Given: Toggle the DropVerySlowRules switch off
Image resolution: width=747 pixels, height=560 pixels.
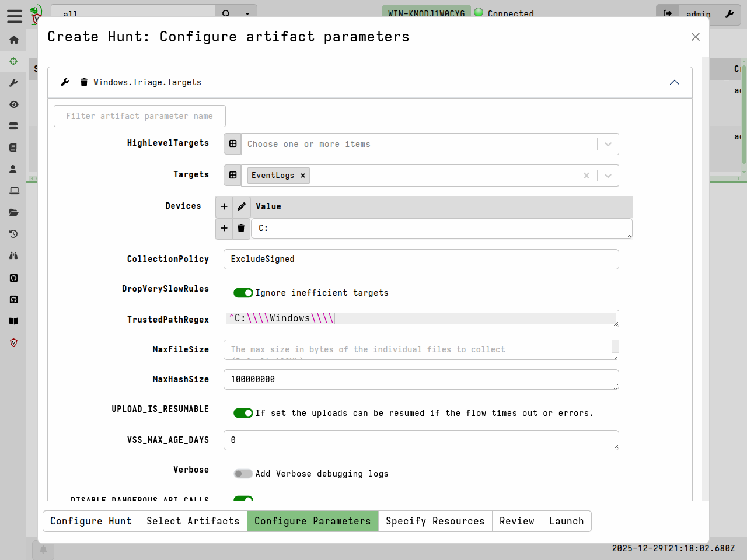Looking at the screenshot, I should [243, 293].
